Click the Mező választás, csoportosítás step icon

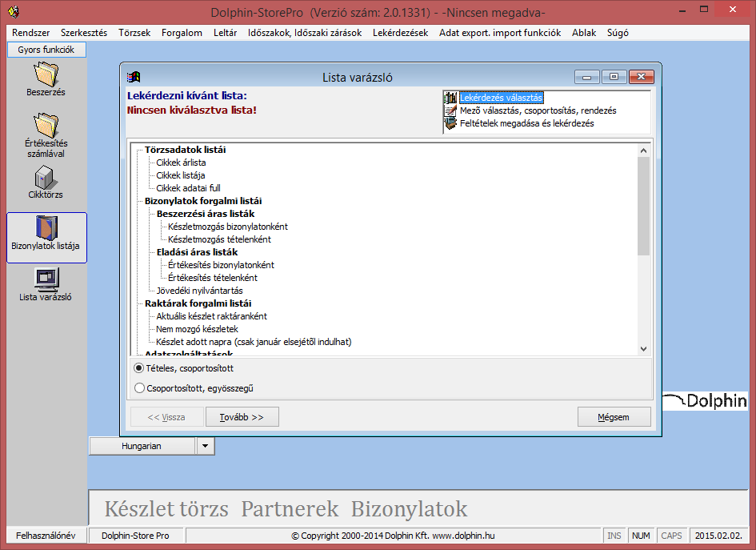(x=450, y=110)
